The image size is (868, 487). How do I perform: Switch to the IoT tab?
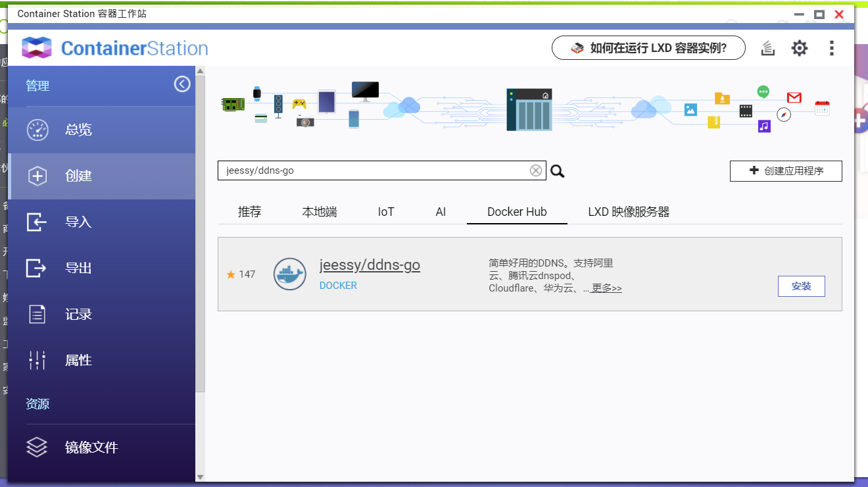[386, 212]
